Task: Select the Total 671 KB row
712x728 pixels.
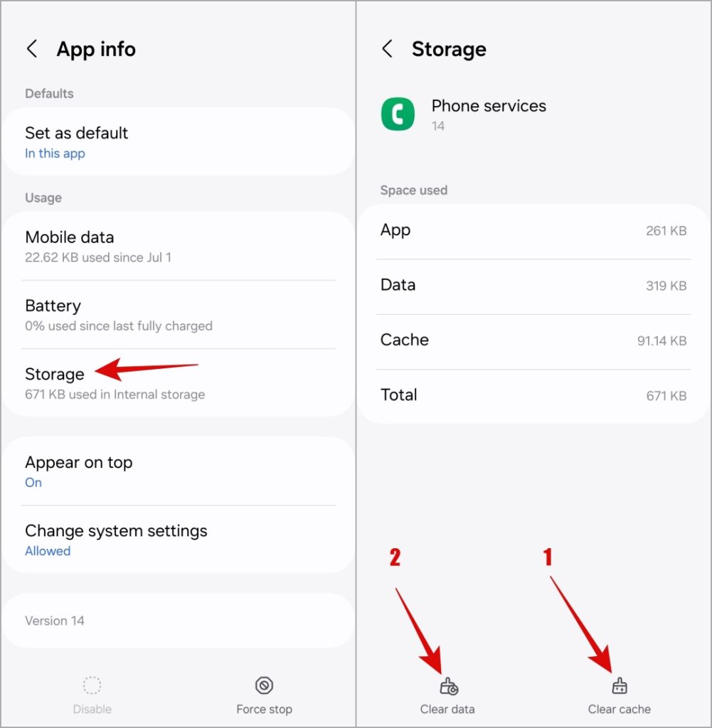Action: click(533, 395)
